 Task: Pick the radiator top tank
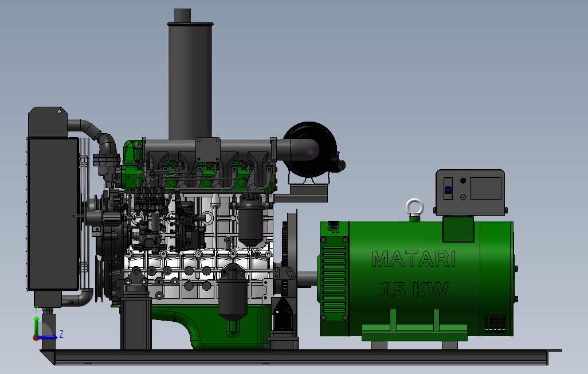(48, 122)
